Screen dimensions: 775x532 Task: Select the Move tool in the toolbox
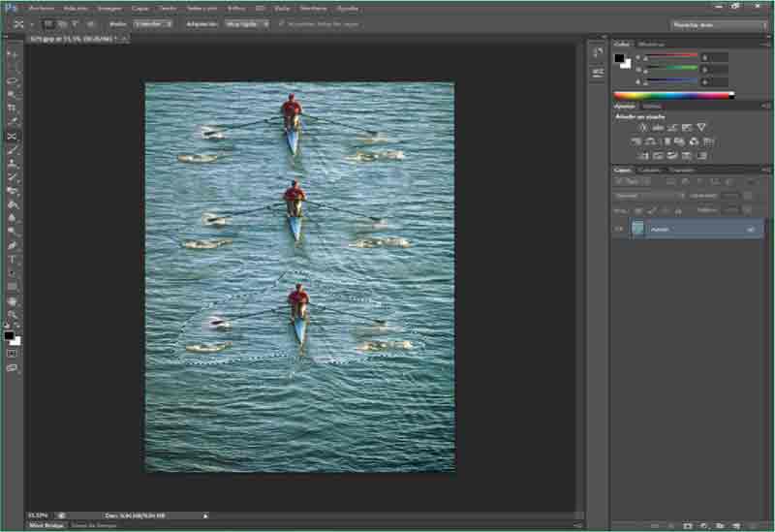point(13,54)
